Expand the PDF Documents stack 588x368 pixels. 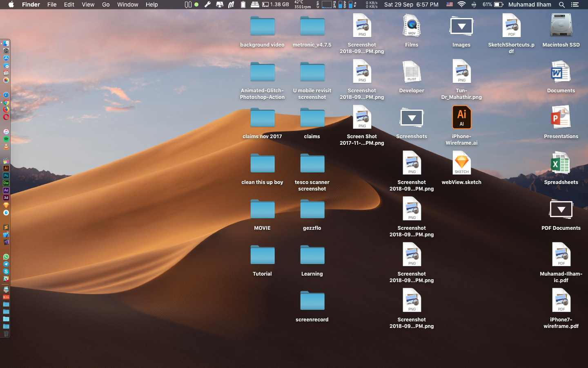point(561,210)
